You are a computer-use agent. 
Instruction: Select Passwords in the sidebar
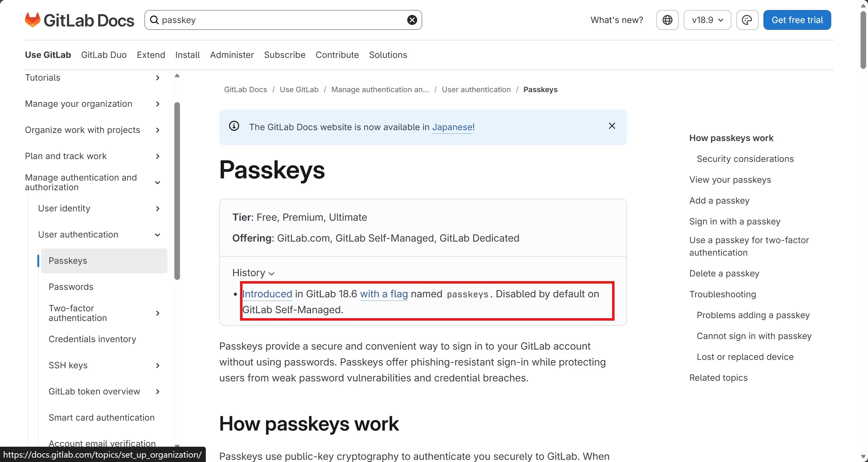[71, 287]
